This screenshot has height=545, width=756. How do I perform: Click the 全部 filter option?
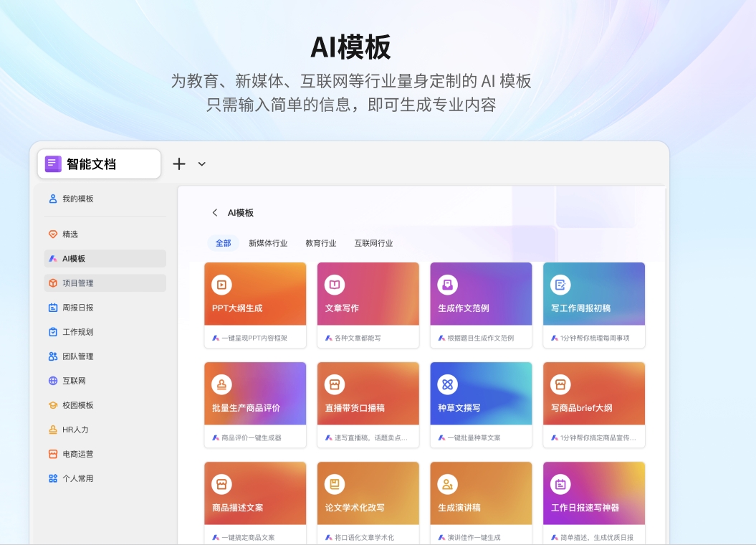[223, 242]
